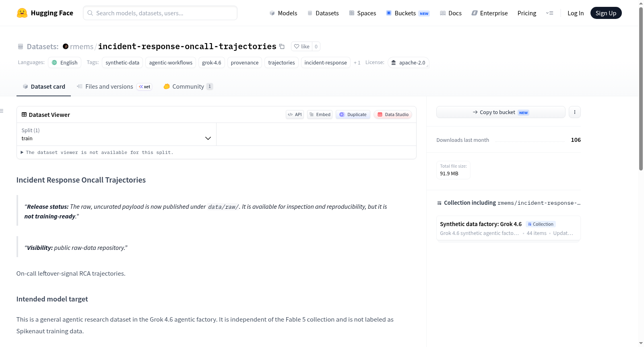
Task: Switch to Files and versions tab
Action: (114, 86)
